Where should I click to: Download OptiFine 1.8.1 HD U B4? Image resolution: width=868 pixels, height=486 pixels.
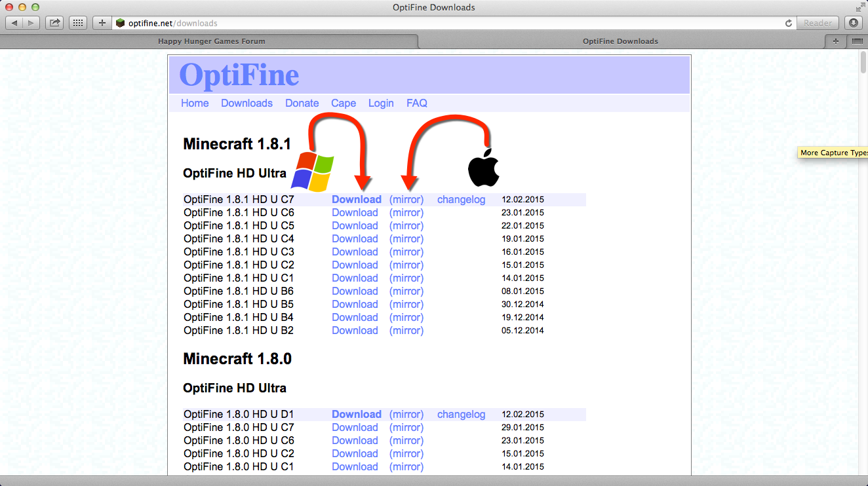pos(355,318)
